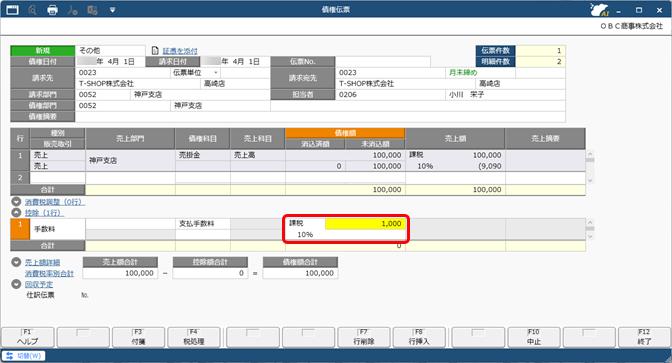Click the 月末締め text
Image resolution: width=672 pixels, height=363 pixels.
463,72
